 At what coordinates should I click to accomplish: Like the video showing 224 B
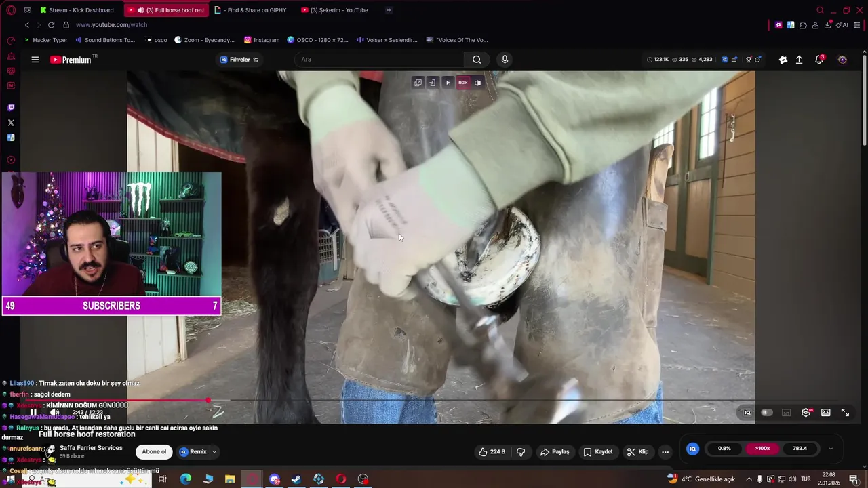(492, 452)
